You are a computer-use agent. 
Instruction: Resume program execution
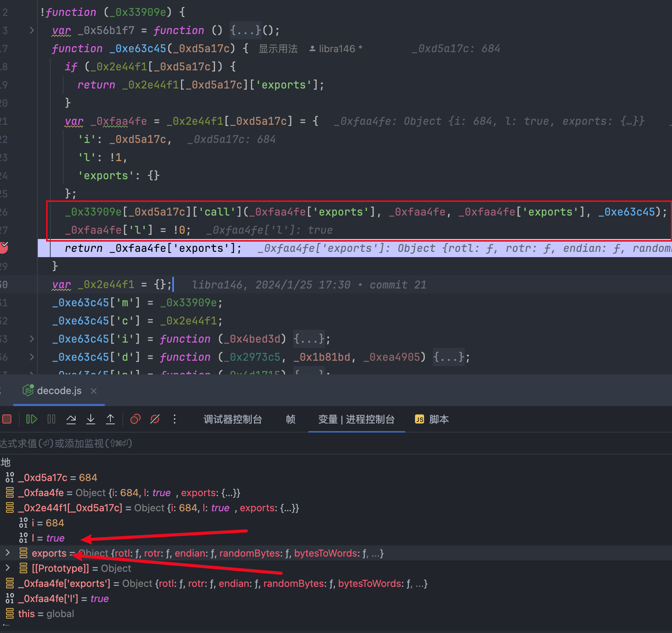coord(31,419)
